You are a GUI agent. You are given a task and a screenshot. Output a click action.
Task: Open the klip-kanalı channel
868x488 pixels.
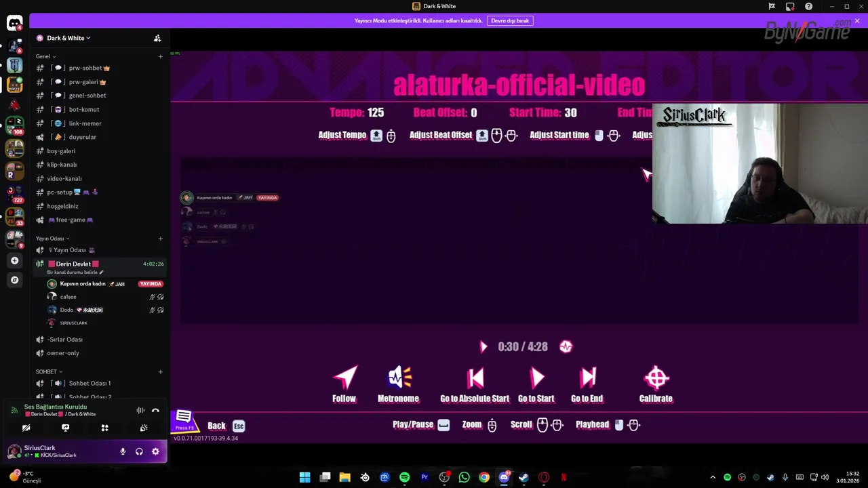pyautogui.click(x=100, y=165)
